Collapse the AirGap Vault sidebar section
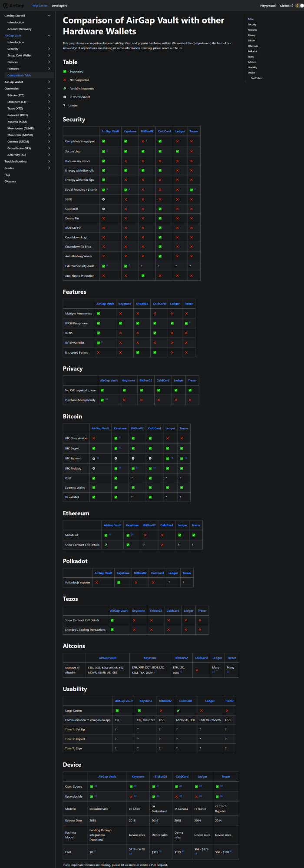 49,36
